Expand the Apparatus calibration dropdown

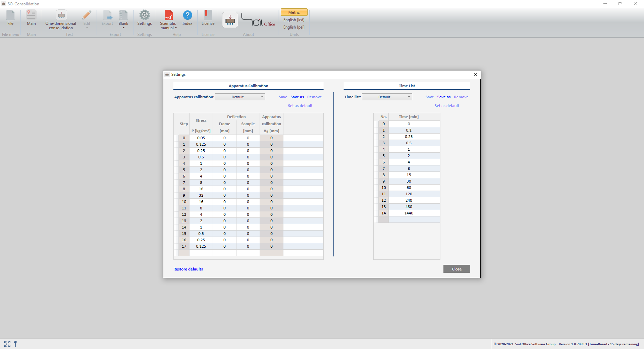click(x=240, y=97)
